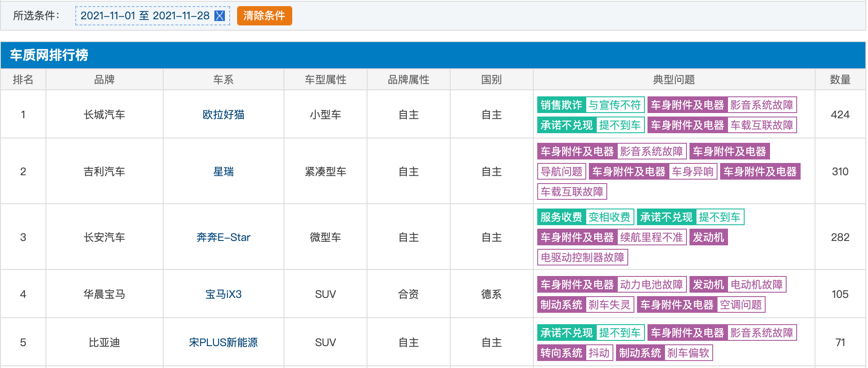868x368 pixels.
Task: Click the 合资 brand attribute cell
Action: click(x=409, y=294)
